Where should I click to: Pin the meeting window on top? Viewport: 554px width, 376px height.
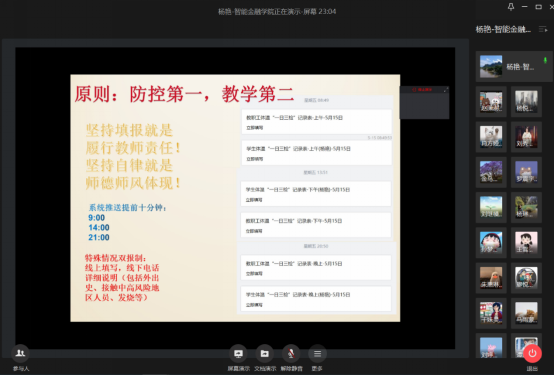coord(511,7)
